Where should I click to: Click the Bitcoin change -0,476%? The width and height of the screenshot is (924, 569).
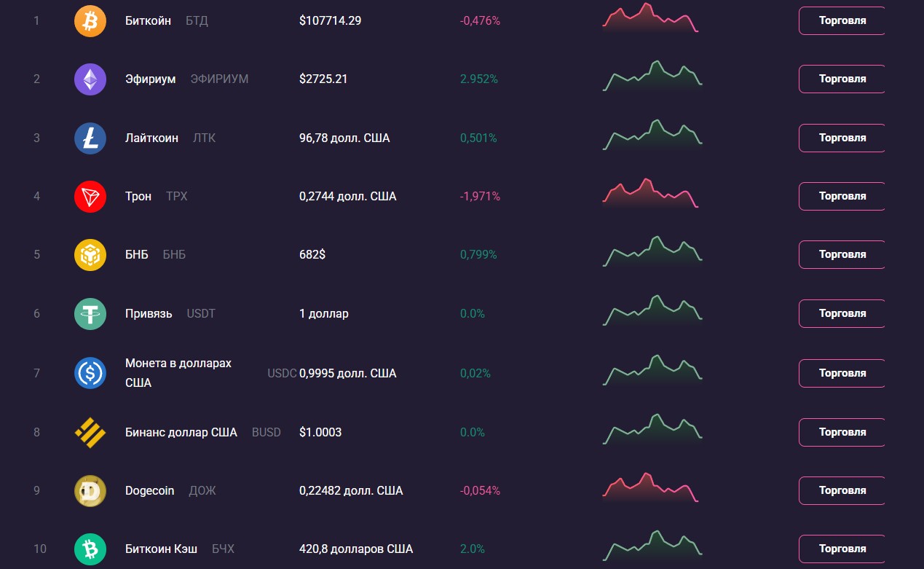point(480,20)
